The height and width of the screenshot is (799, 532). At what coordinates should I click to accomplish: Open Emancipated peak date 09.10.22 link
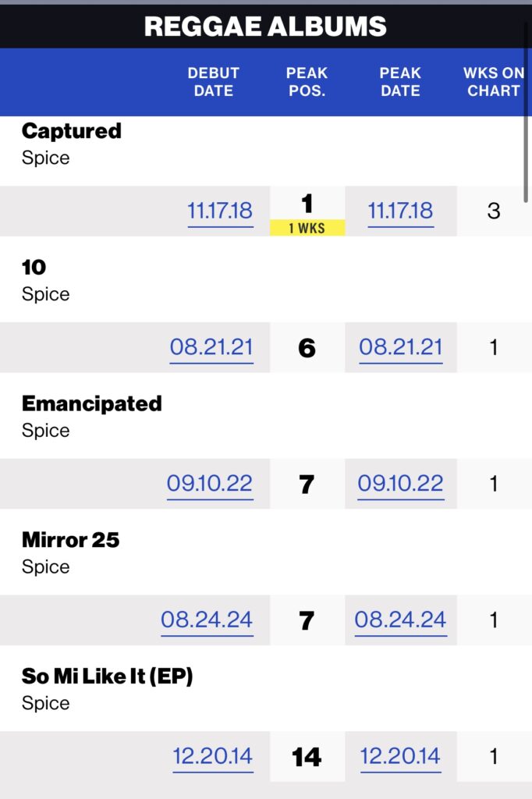[x=400, y=484]
